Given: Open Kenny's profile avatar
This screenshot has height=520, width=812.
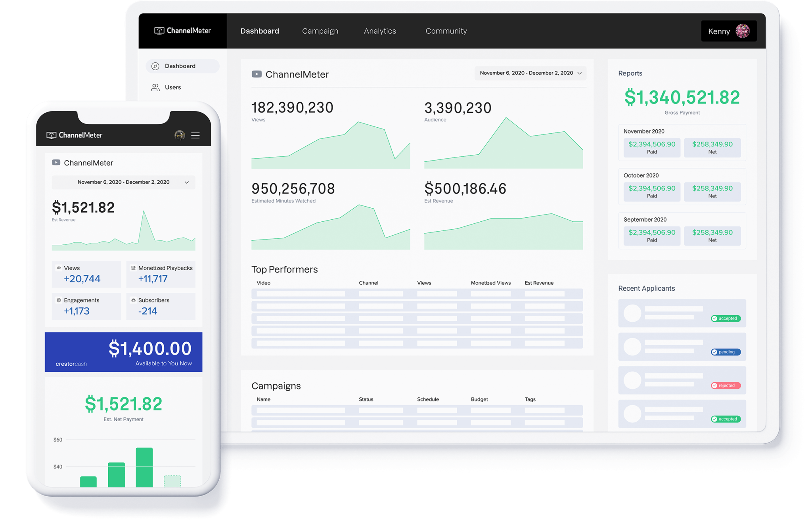Looking at the screenshot, I should [742, 31].
